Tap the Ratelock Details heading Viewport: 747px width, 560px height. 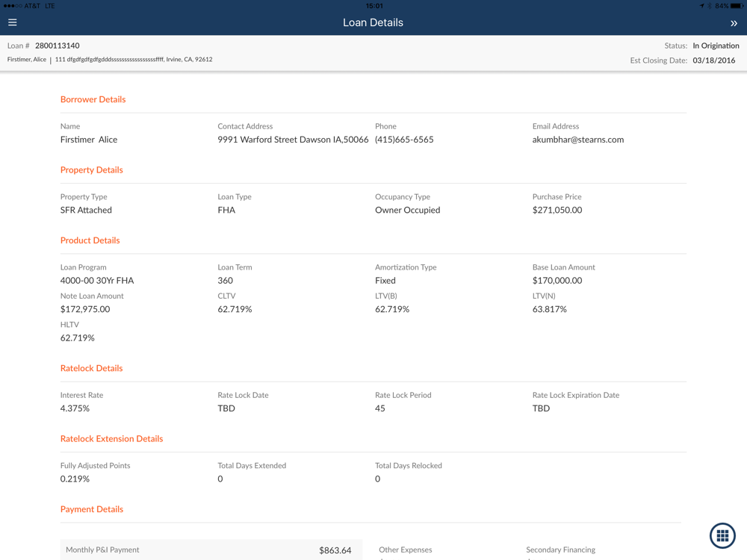click(x=91, y=368)
